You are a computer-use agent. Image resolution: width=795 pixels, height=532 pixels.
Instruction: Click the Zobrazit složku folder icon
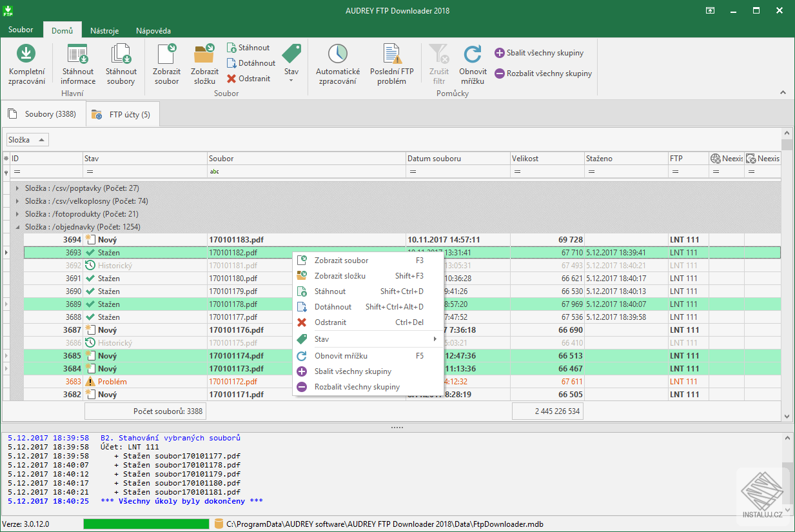pyautogui.click(x=204, y=63)
